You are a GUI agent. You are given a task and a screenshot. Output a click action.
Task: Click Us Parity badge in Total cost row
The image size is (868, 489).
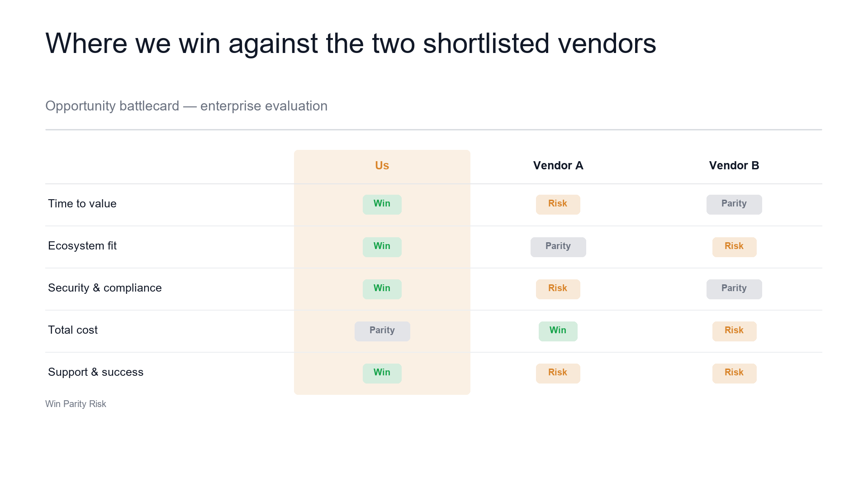[382, 331]
